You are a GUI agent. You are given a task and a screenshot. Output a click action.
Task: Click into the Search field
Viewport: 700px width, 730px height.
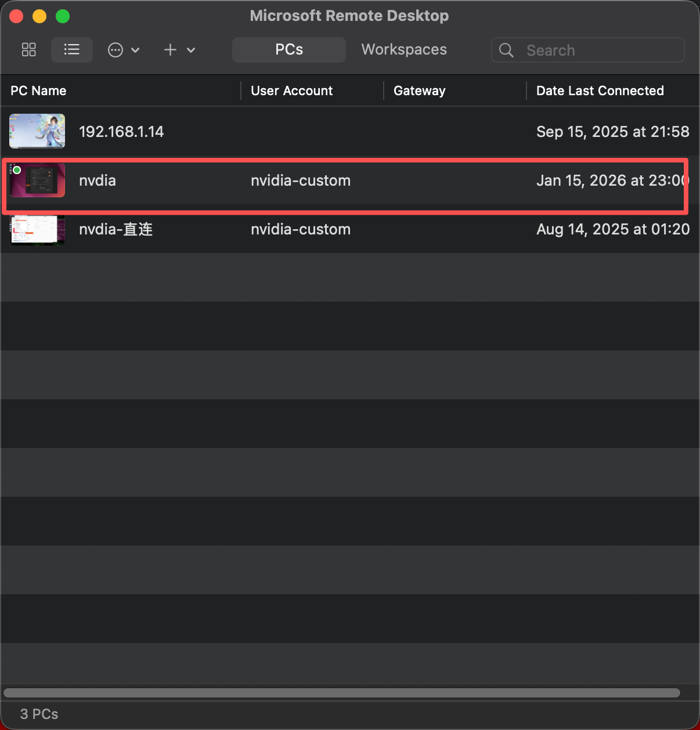pyautogui.click(x=588, y=50)
